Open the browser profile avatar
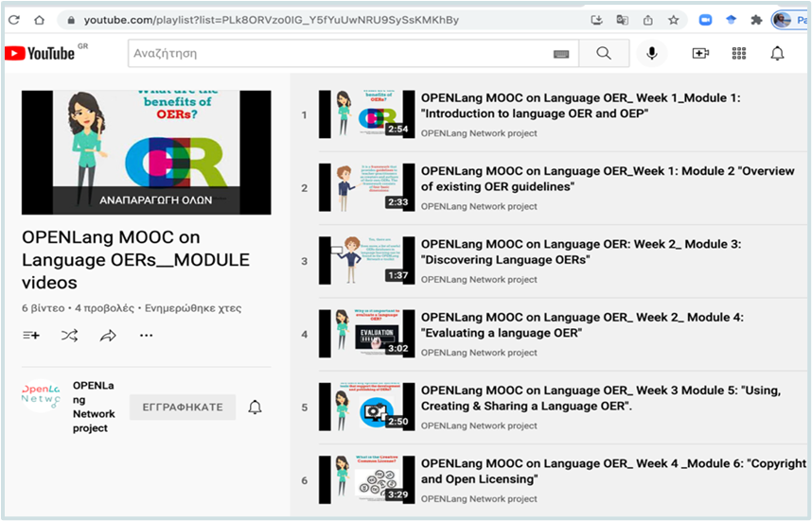The height and width of the screenshot is (521, 812). pyautogui.click(x=782, y=20)
